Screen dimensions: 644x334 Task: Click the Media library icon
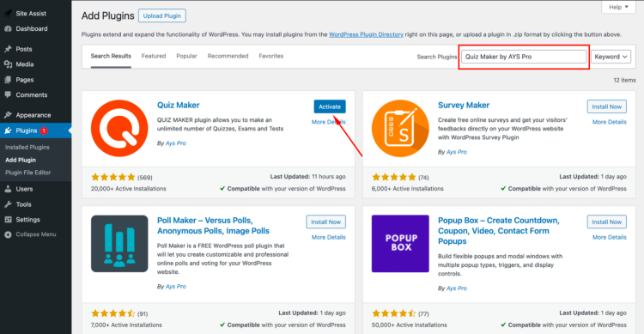pyautogui.click(x=8, y=64)
